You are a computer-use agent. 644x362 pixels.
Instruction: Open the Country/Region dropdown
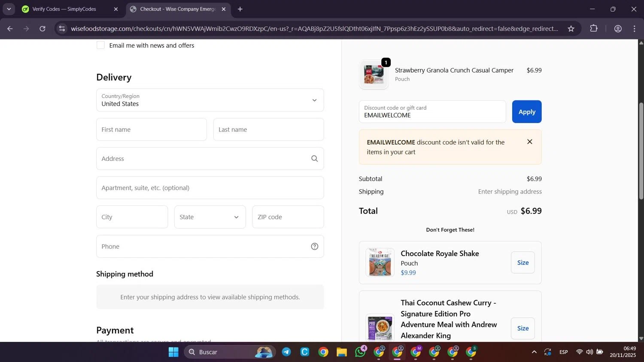click(210, 100)
